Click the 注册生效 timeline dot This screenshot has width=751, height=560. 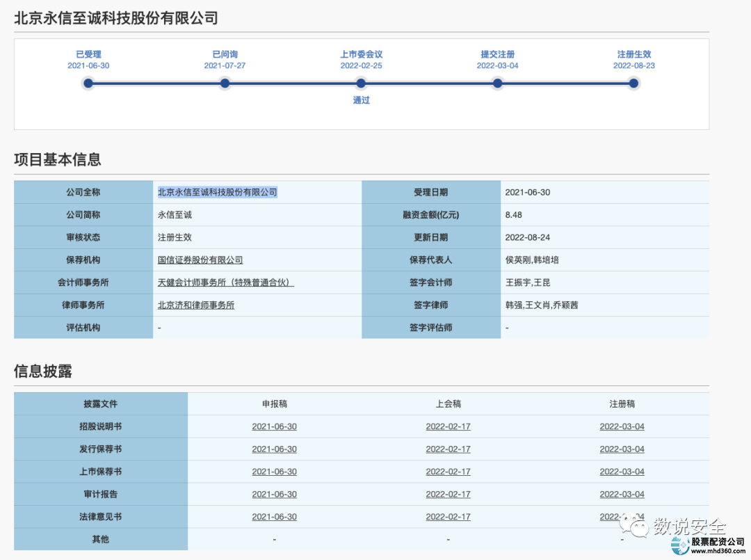pyautogui.click(x=633, y=83)
